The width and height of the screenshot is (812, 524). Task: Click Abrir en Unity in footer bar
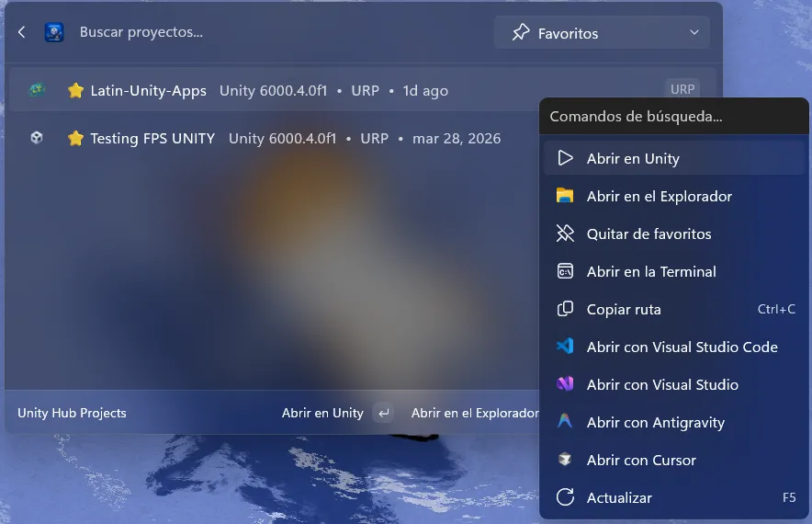pos(322,413)
